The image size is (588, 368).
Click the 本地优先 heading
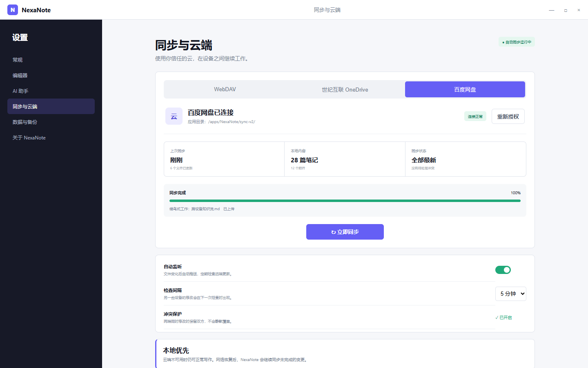click(x=176, y=350)
